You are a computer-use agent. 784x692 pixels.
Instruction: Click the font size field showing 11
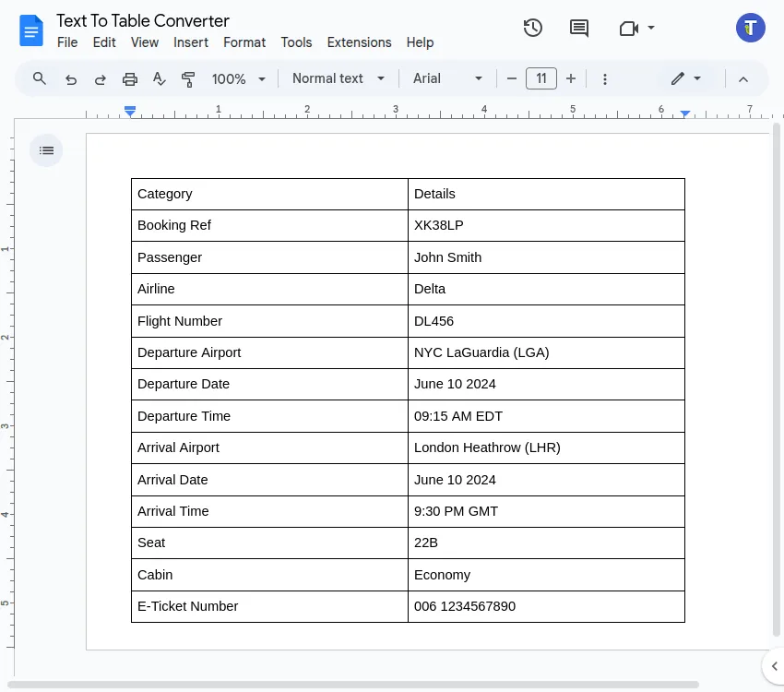click(x=541, y=78)
